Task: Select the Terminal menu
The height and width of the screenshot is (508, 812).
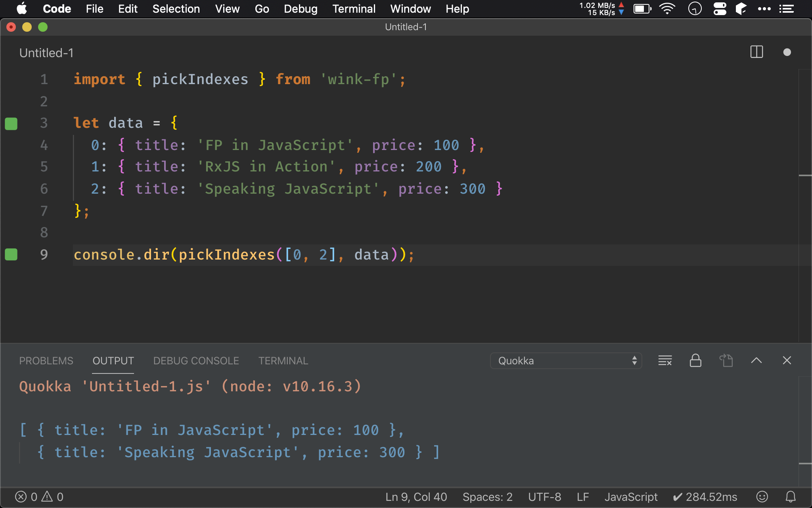Action: click(354, 9)
